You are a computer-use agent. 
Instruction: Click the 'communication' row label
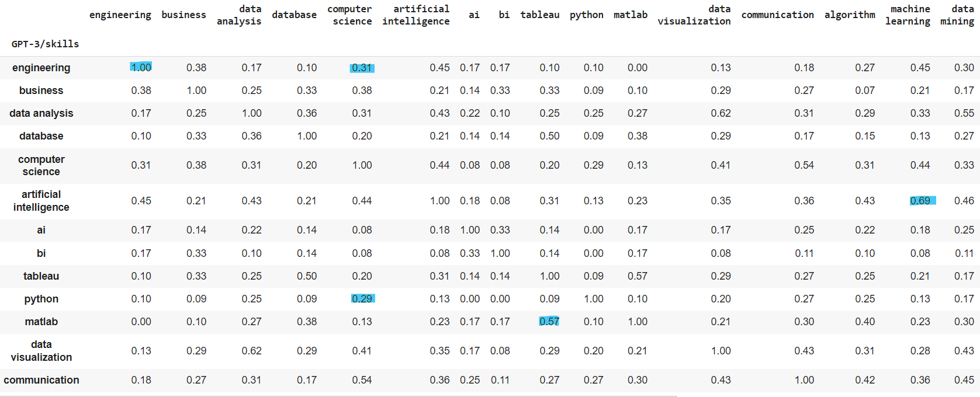41,380
